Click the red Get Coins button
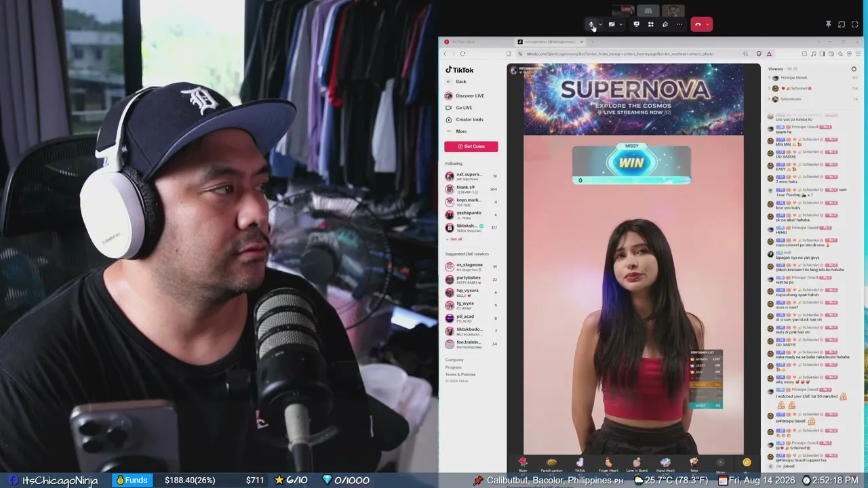Image resolution: width=868 pixels, height=488 pixels. 471,146
